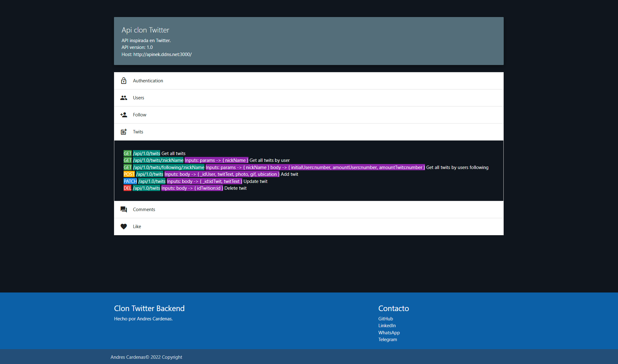The height and width of the screenshot is (364, 618).
Task: Click the /api/1.0/twits/:nickName path
Action: coord(158,160)
